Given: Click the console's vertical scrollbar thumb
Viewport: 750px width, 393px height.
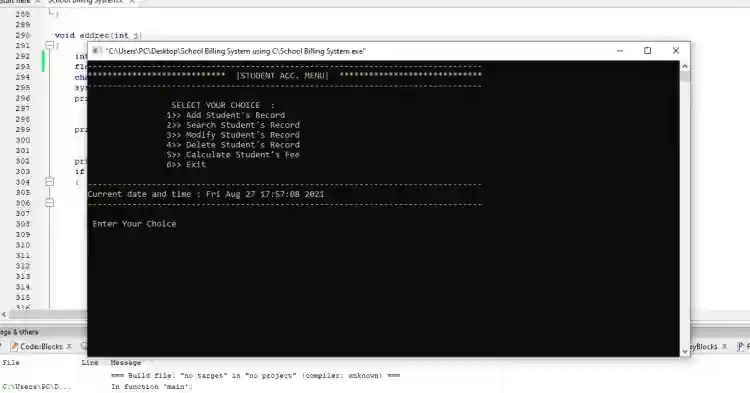Looking at the screenshot, I should (684, 77).
